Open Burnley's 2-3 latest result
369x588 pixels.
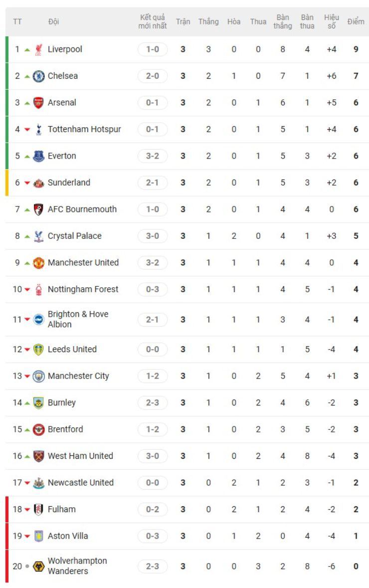153,402
